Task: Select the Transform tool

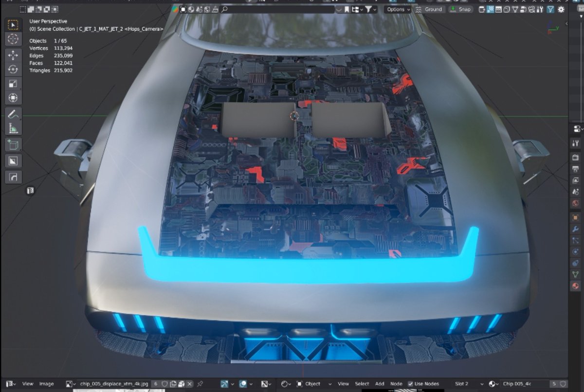Action: 13,98
